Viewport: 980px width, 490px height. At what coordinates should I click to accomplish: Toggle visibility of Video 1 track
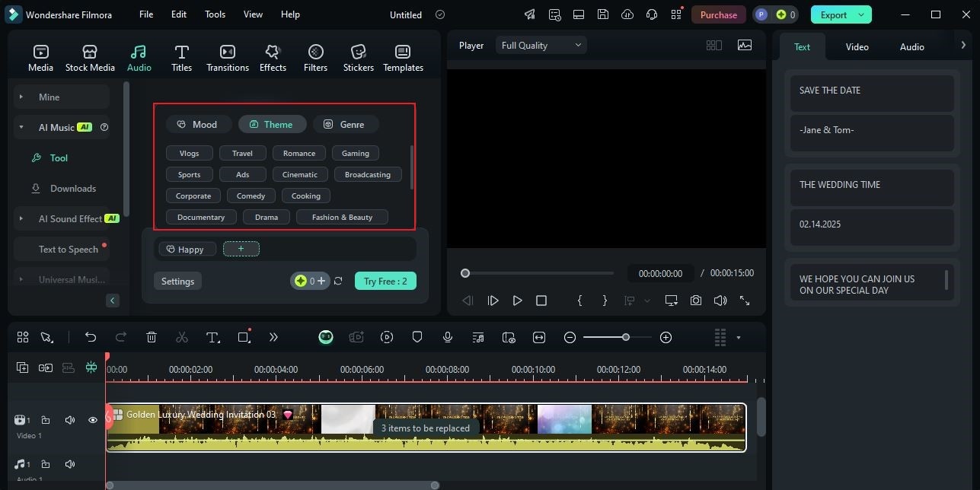click(93, 420)
